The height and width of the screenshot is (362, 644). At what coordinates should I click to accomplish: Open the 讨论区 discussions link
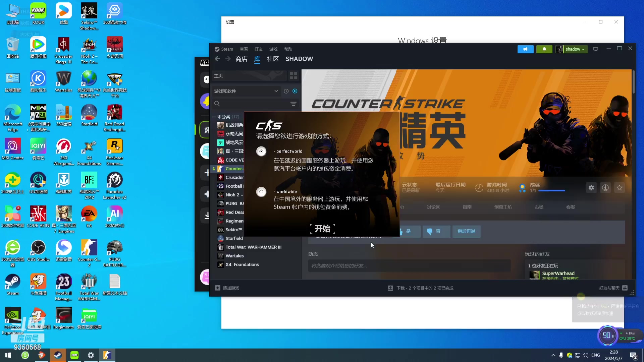[x=433, y=207]
